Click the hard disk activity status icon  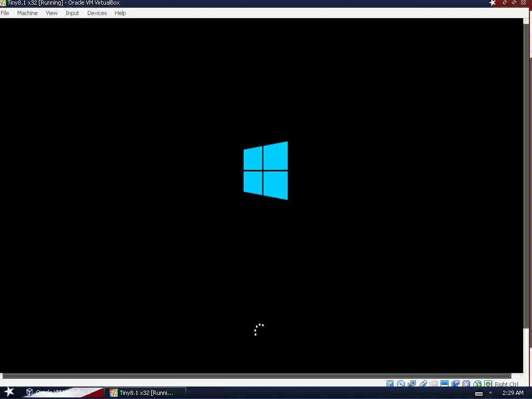(390, 384)
